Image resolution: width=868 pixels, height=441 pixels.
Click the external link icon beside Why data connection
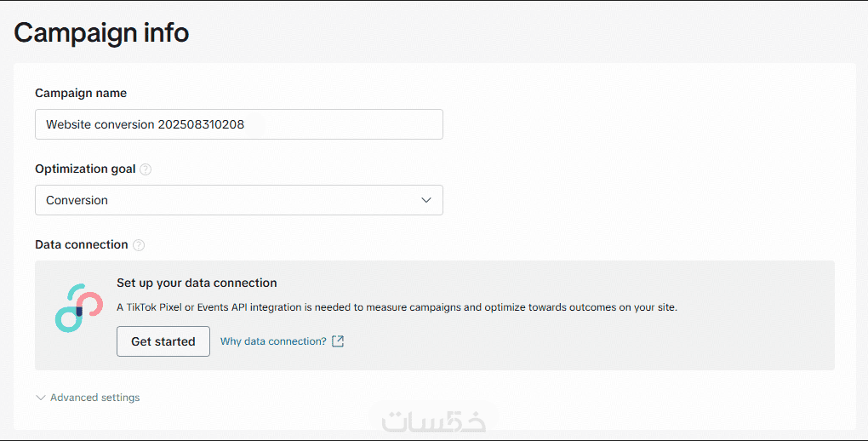click(338, 341)
